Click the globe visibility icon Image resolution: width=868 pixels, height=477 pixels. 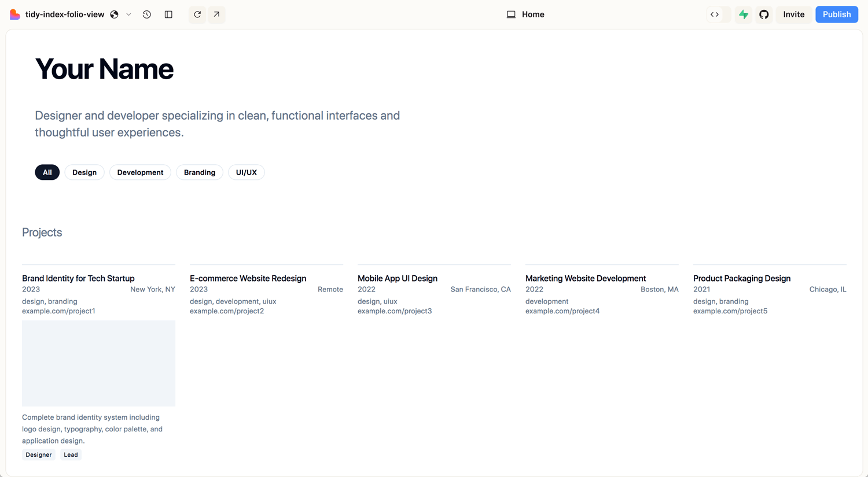pyautogui.click(x=115, y=14)
